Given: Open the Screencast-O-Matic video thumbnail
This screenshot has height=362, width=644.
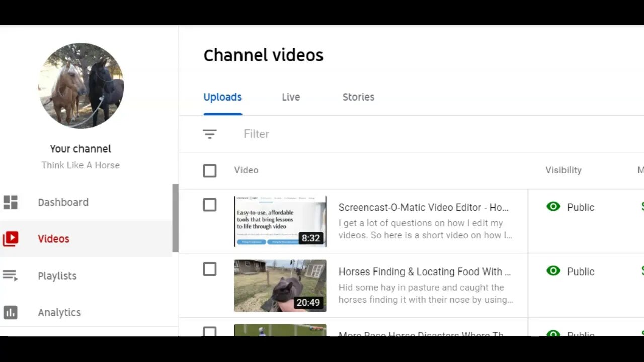Looking at the screenshot, I should coord(280,221).
